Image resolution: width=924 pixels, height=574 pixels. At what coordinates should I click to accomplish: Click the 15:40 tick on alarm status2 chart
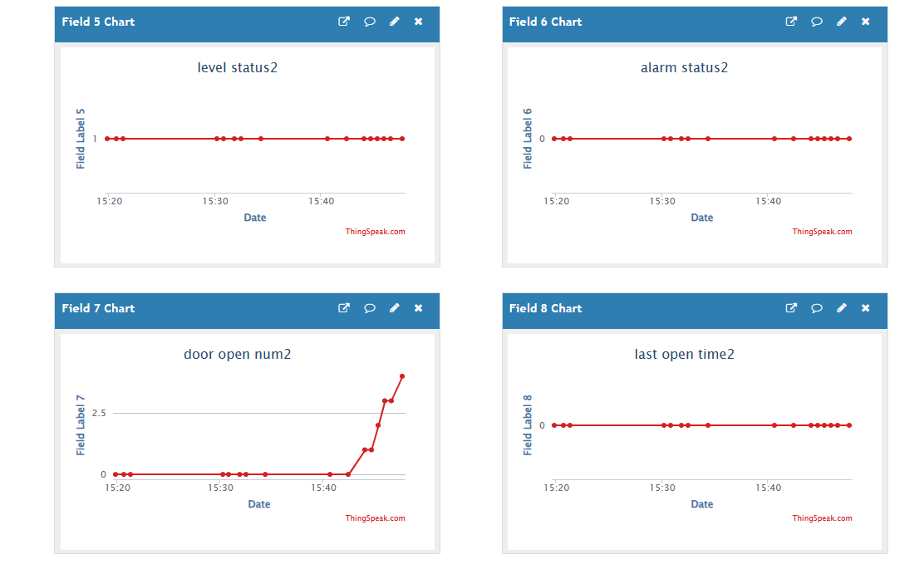769,202
